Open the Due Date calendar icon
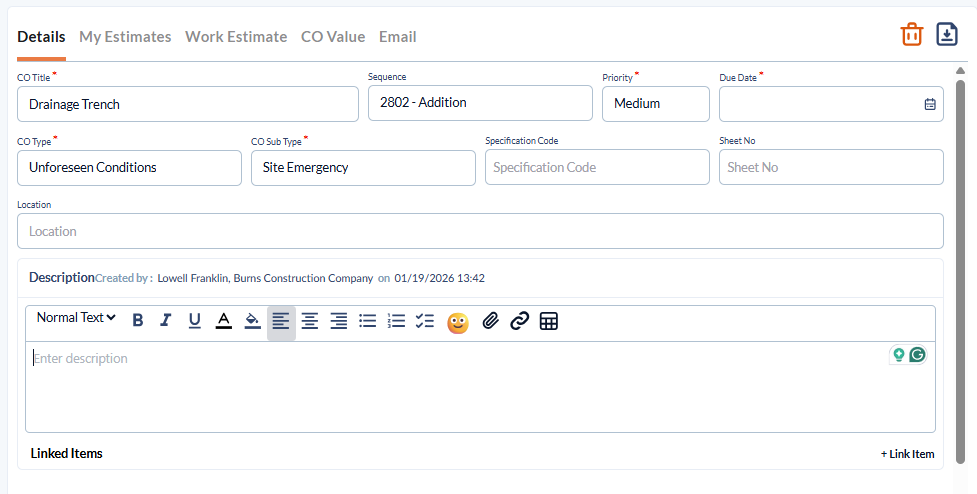Image resolution: width=977 pixels, height=494 pixels. point(930,104)
